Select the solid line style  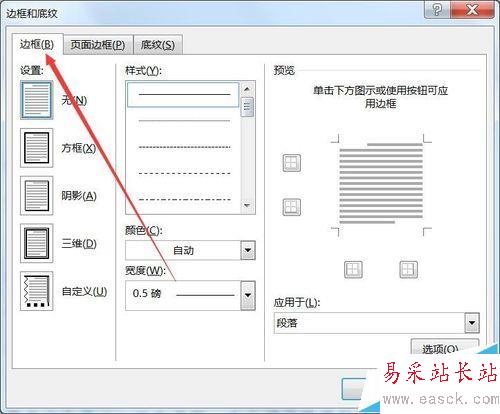tap(183, 95)
